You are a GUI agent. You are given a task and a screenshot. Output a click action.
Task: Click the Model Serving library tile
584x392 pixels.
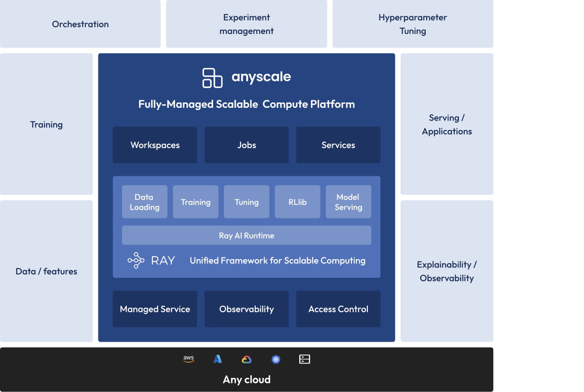click(x=349, y=202)
